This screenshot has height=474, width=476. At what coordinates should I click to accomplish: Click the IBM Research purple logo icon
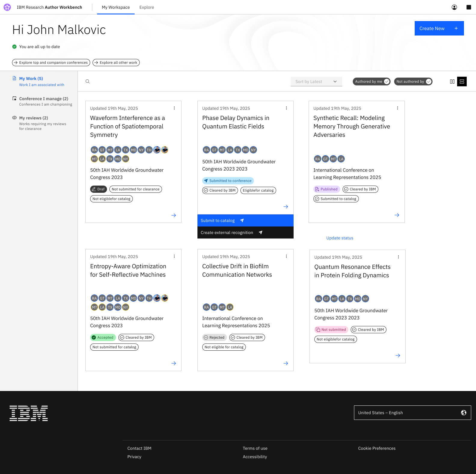pos(7,7)
